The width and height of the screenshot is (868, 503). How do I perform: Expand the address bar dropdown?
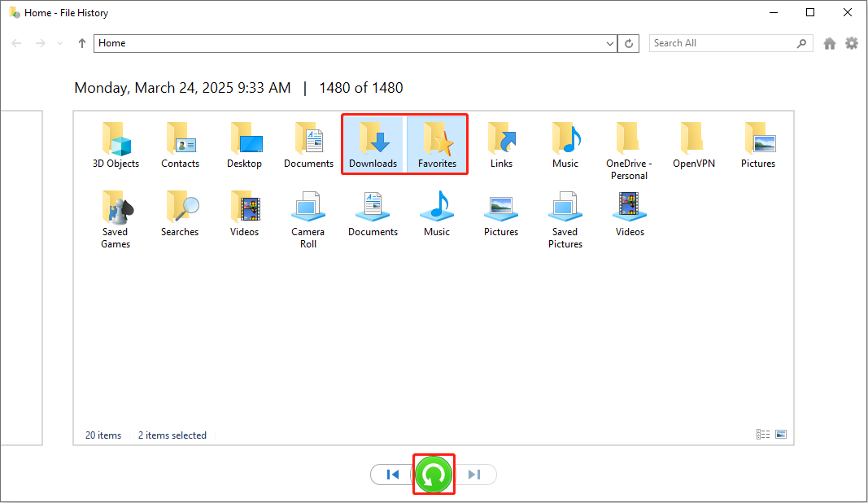point(610,43)
